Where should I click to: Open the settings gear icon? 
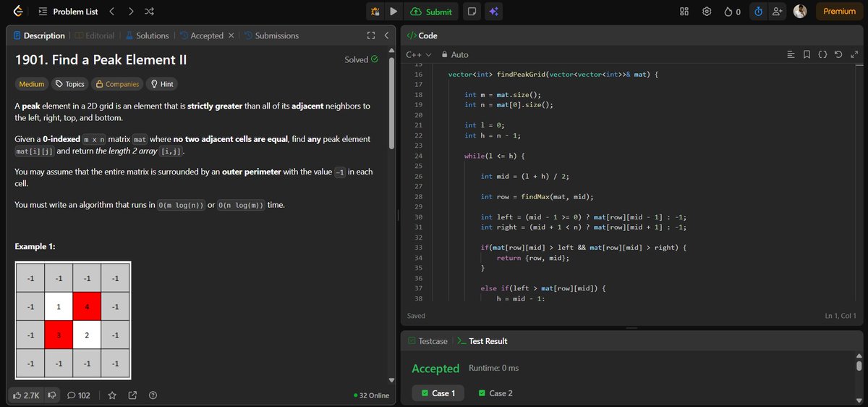tap(707, 12)
